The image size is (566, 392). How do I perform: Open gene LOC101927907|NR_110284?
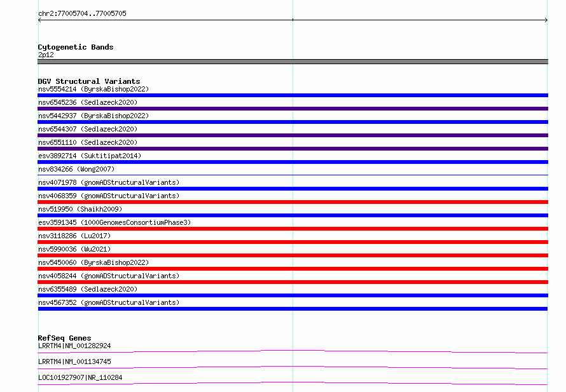point(80,377)
